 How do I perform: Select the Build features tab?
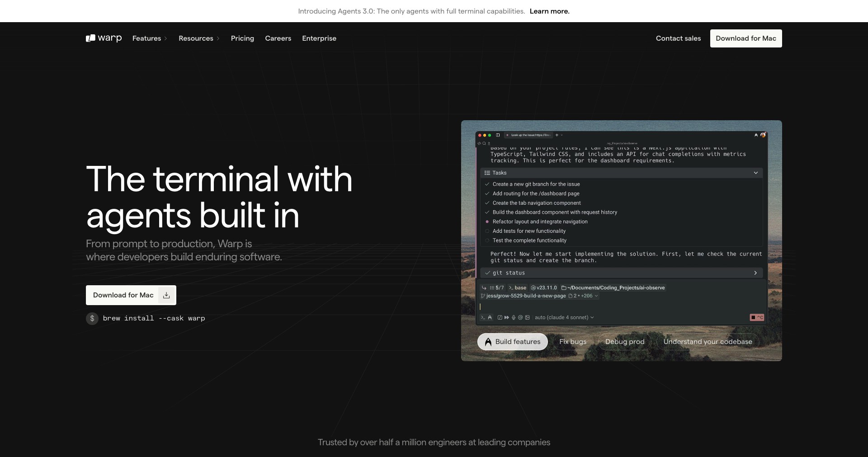pos(513,342)
